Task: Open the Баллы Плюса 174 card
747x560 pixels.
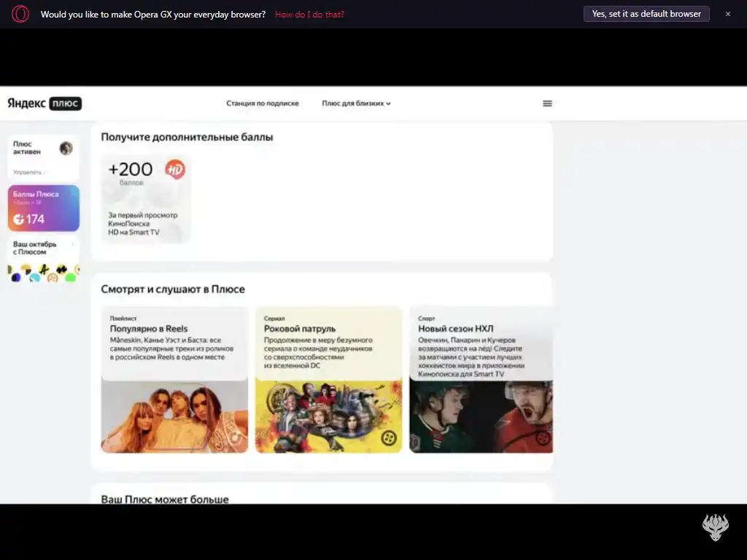Action: coord(43,208)
